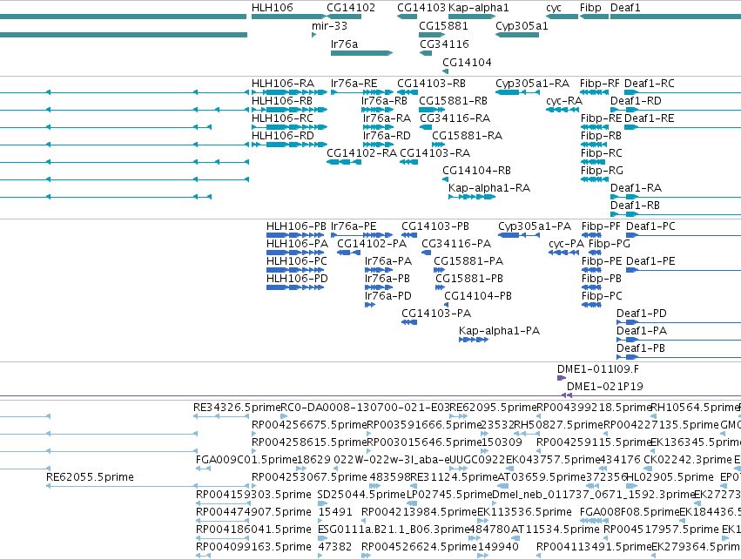Viewport: 741px width, 560px height.
Task: Select EST label 15491
Action: pyautogui.click(x=335, y=512)
